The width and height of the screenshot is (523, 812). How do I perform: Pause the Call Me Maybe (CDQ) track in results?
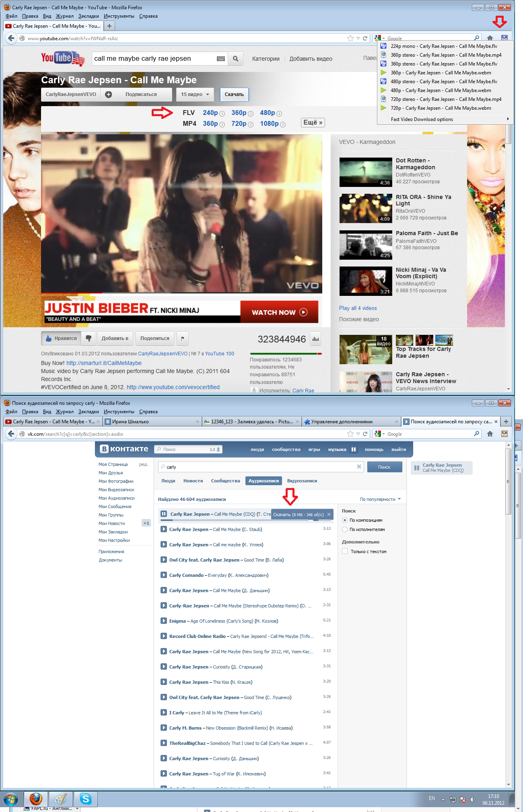164,514
